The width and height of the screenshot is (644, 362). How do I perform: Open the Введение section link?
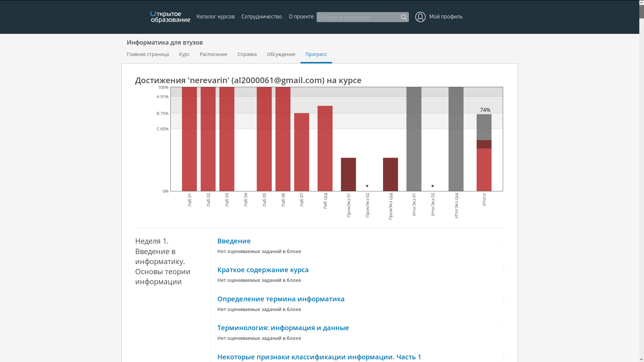click(234, 241)
